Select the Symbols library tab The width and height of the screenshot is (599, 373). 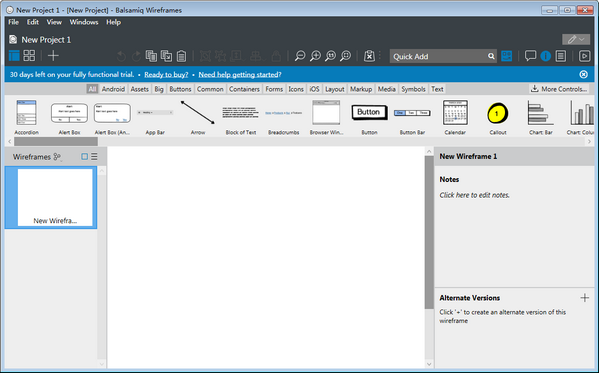413,89
